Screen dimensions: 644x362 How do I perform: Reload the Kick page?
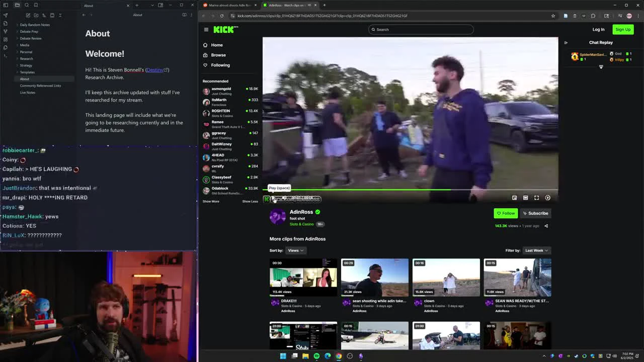click(221, 16)
